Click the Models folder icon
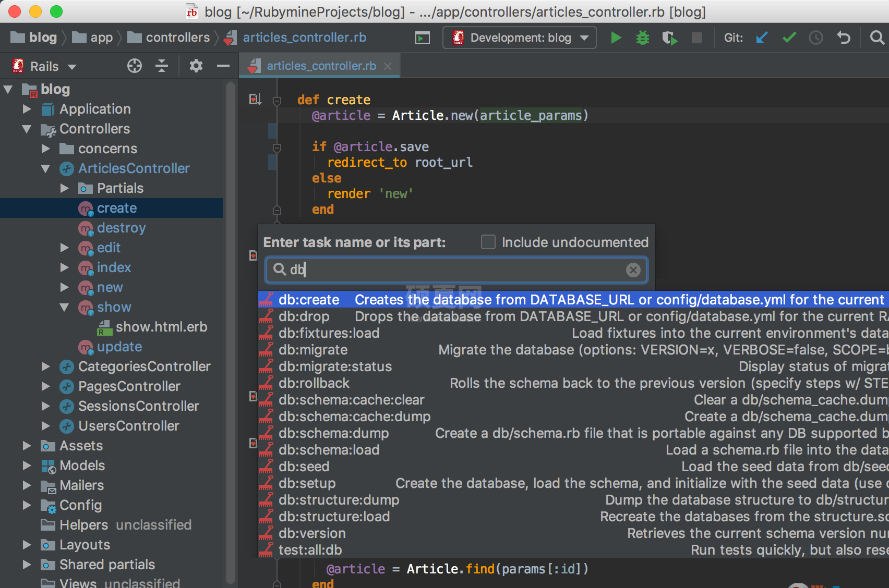 tap(49, 466)
